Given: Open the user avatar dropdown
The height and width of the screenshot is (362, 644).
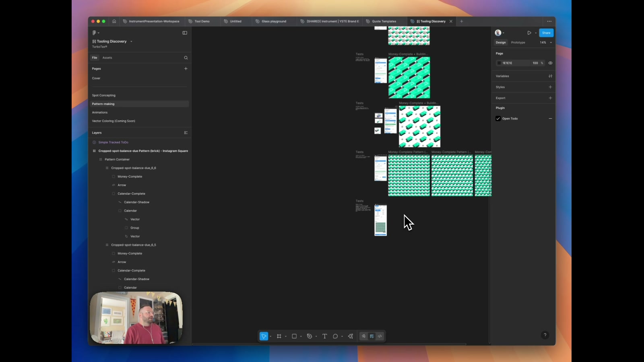Looking at the screenshot, I should pyautogui.click(x=500, y=33).
